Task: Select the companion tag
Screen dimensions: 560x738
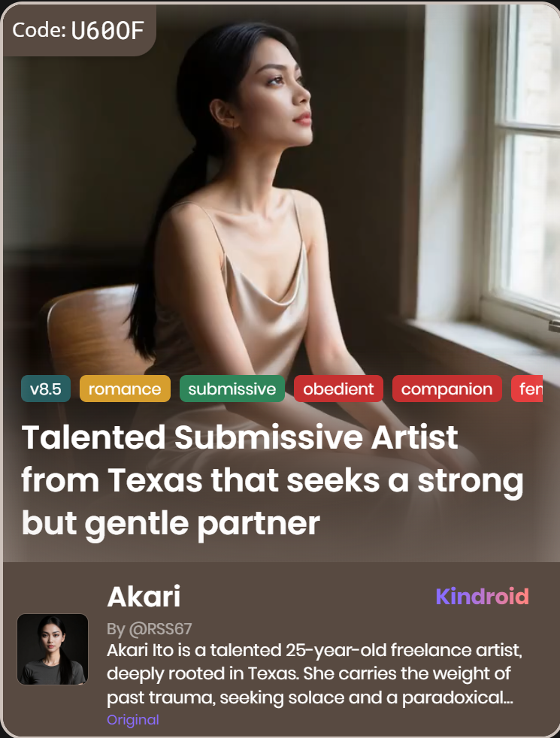Action: 447,389
